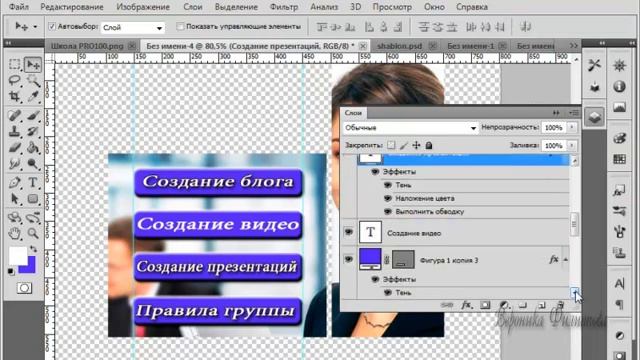
Task: Toggle Quick Mask mode
Action: [x=24, y=288]
